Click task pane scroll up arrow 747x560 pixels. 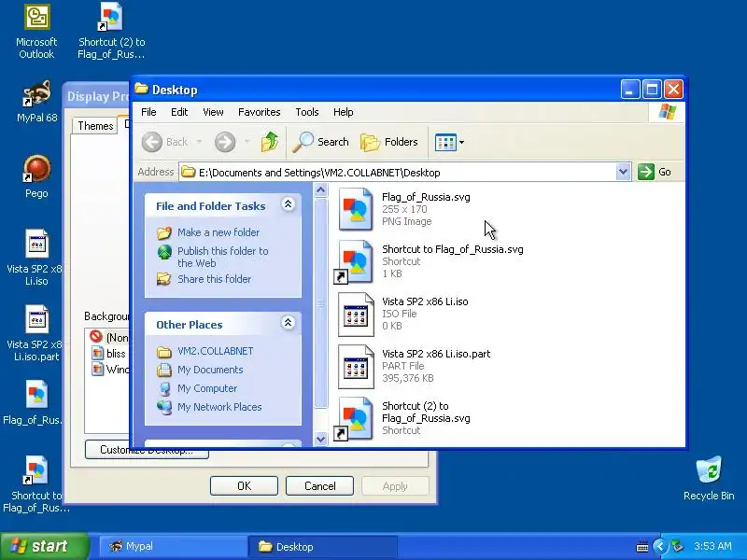tap(320, 190)
